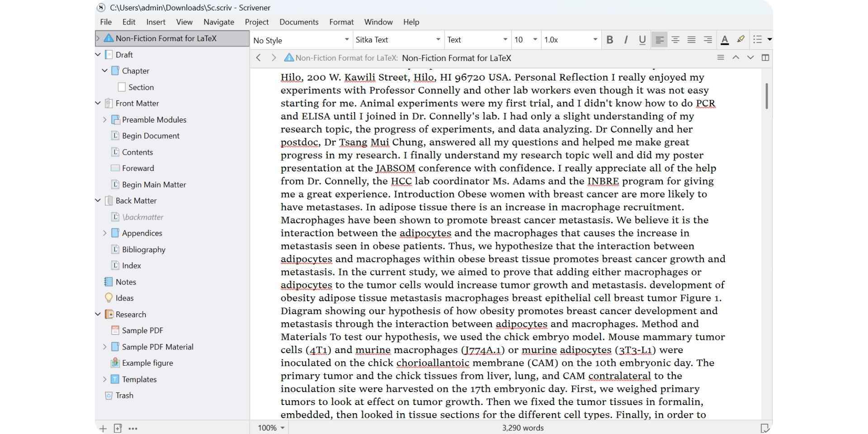Open the text color picker
The width and height of the screenshot is (868, 434).
click(725, 40)
